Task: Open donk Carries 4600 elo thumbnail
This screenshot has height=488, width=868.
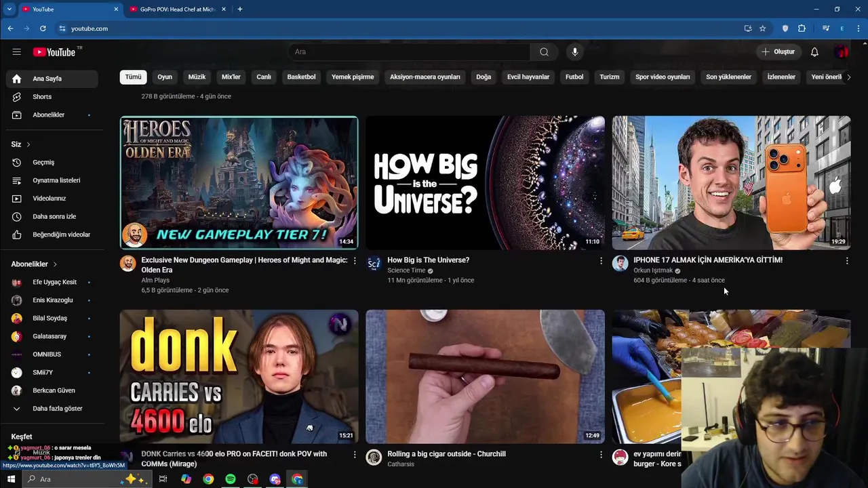Action: 239,377
